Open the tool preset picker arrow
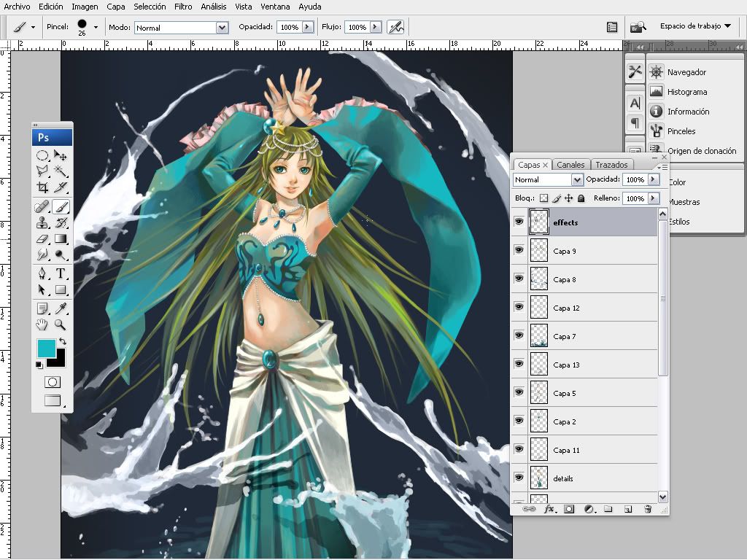This screenshot has height=560, width=747. click(x=33, y=27)
